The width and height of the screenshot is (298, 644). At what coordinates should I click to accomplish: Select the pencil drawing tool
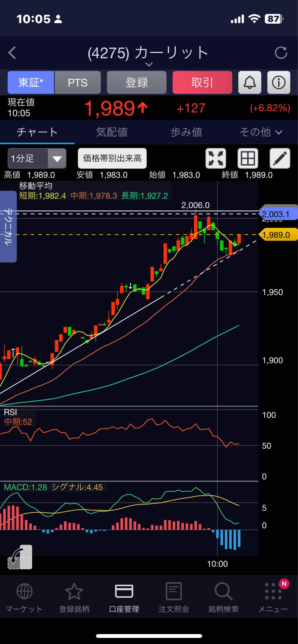tap(280, 158)
